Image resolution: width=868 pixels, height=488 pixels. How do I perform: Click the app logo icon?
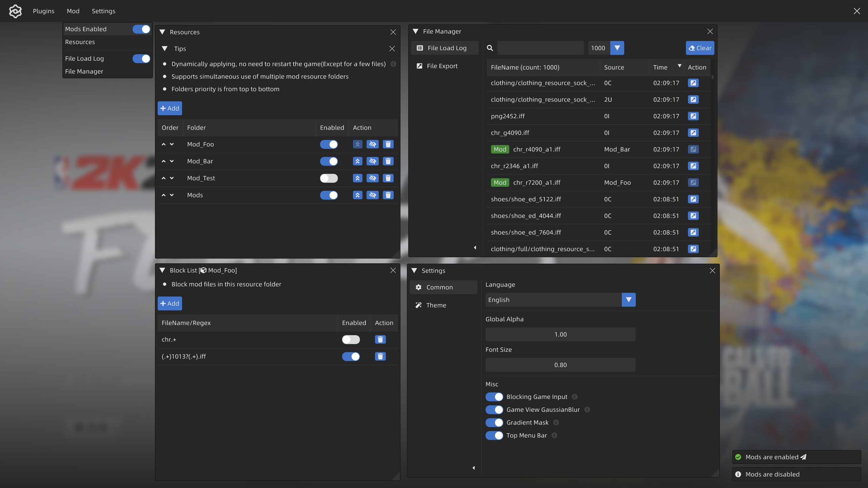(15, 11)
